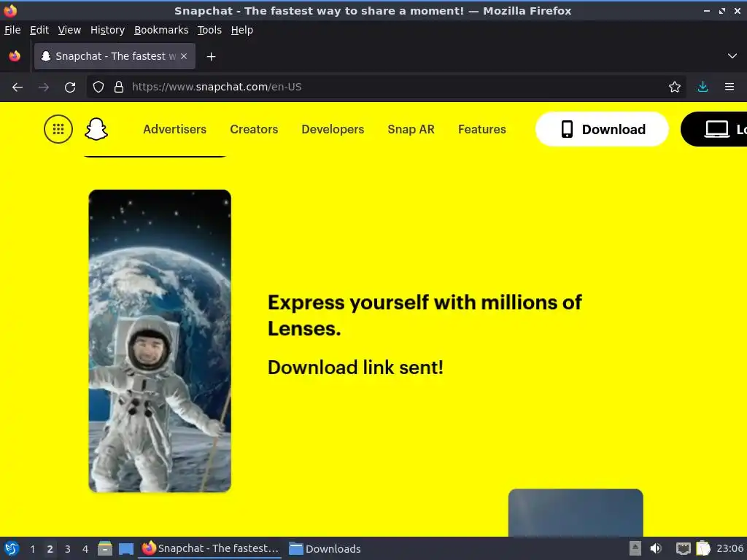
Task: Click the astronaut lens preview image
Action: click(160, 341)
